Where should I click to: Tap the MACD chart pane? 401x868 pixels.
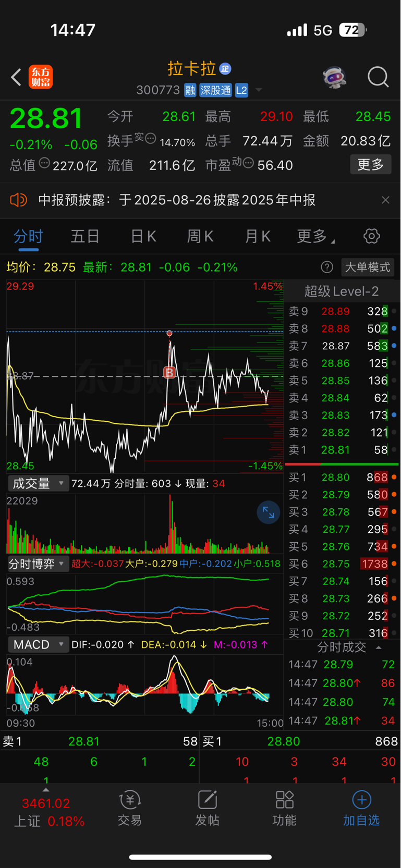[144, 686]
